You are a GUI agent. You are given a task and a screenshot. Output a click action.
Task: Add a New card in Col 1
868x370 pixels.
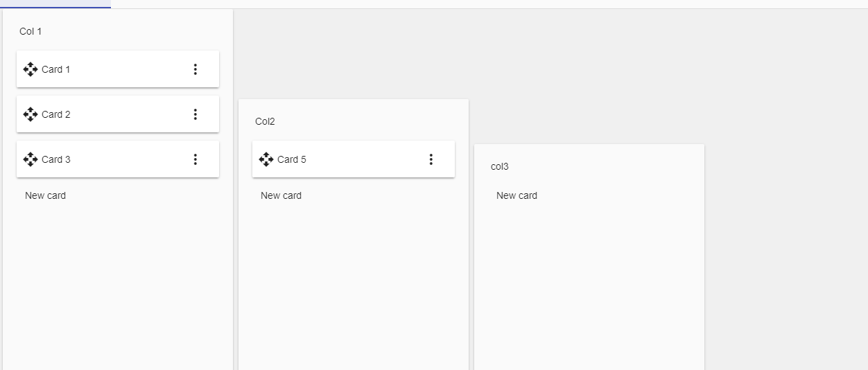[46, 195]
